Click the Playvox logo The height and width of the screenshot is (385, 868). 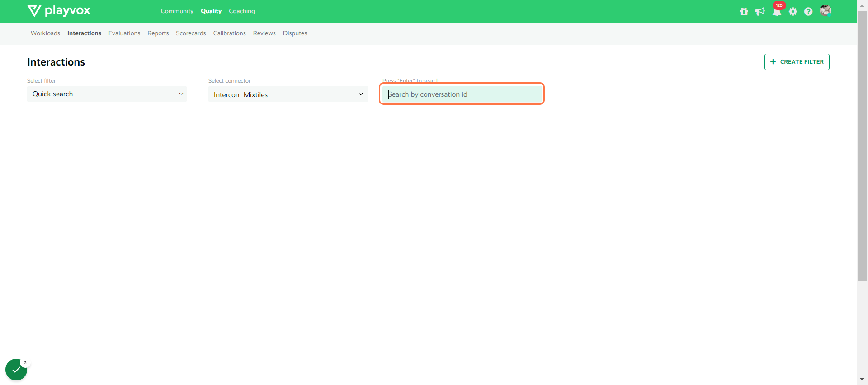click(59, 11)
